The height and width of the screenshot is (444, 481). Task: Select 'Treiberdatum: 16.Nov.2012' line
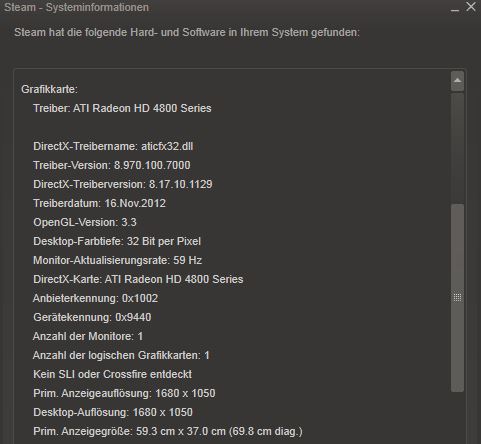(99, 203)
